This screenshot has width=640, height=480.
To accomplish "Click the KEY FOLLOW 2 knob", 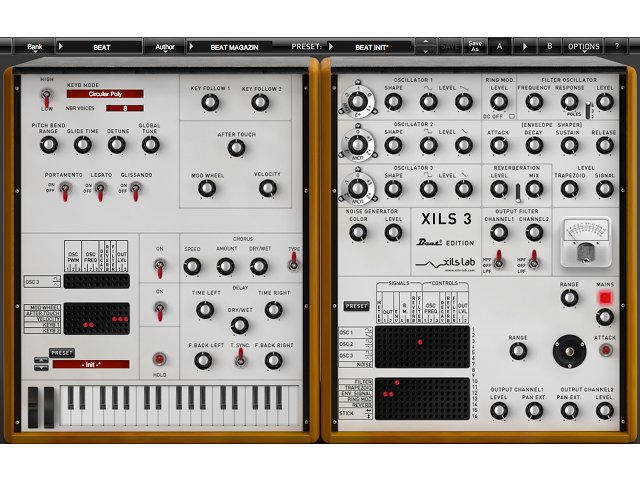I will 260,102.
